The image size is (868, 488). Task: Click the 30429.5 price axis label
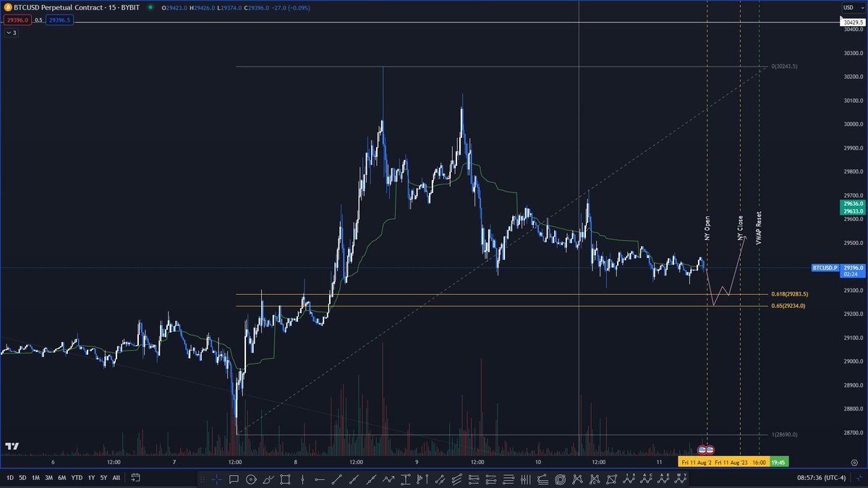(852, 22)
